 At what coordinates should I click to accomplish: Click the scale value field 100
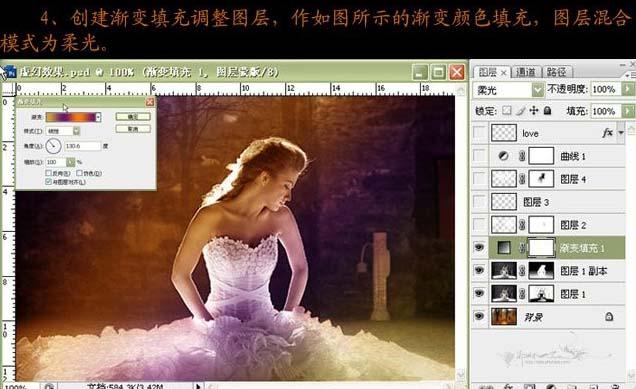pyautogui.click(x=56, y=162)
